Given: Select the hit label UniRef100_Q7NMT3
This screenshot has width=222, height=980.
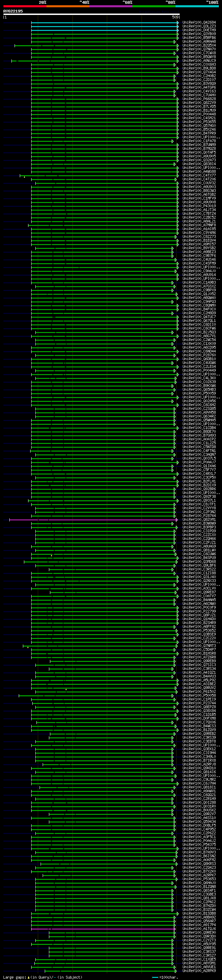Looking at the screenshot, I should (x=199, y=646).
